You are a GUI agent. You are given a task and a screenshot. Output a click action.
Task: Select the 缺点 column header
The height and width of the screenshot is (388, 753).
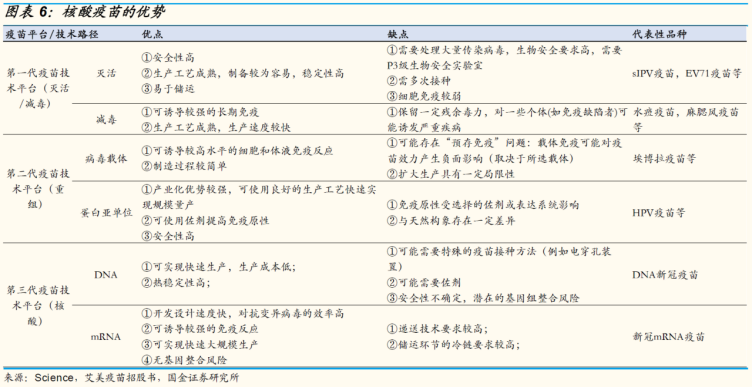(398, 34)
